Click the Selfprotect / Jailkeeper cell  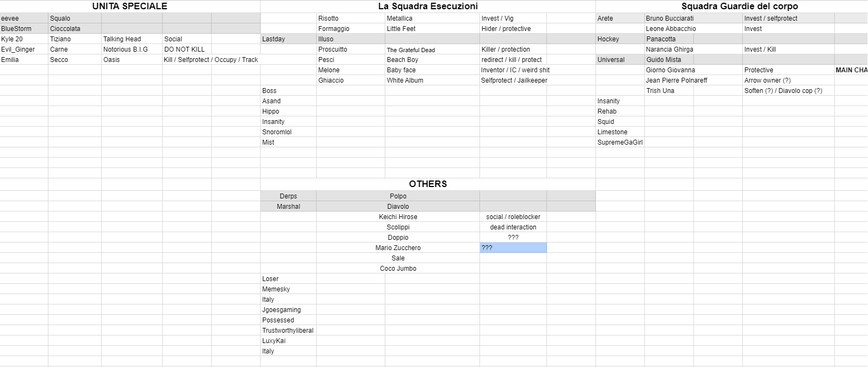pos(514,80)
